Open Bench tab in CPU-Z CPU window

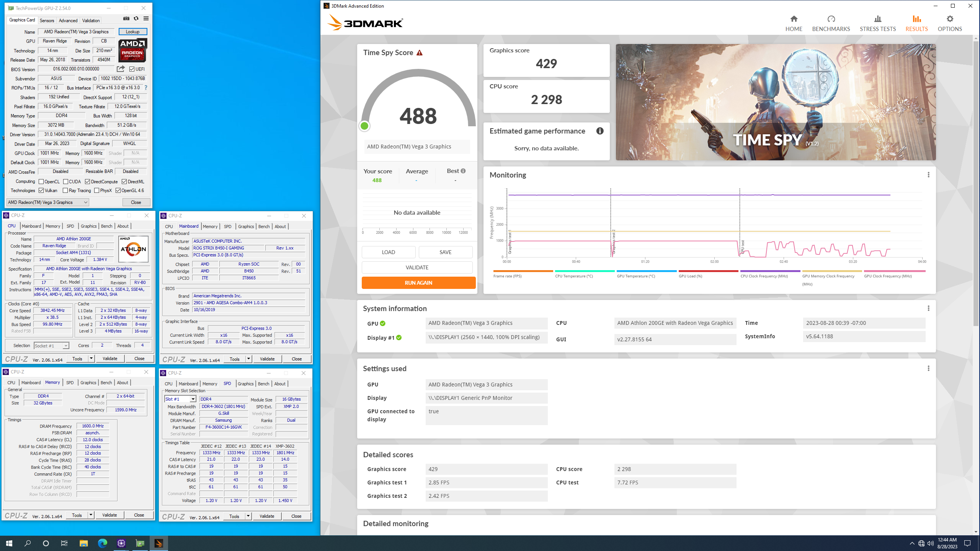106,226
